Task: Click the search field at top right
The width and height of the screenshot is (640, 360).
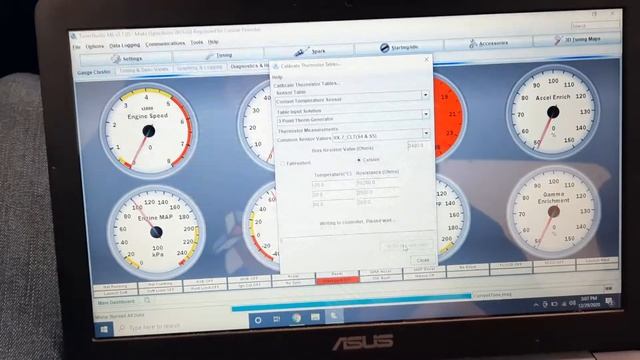Action: 595,26
